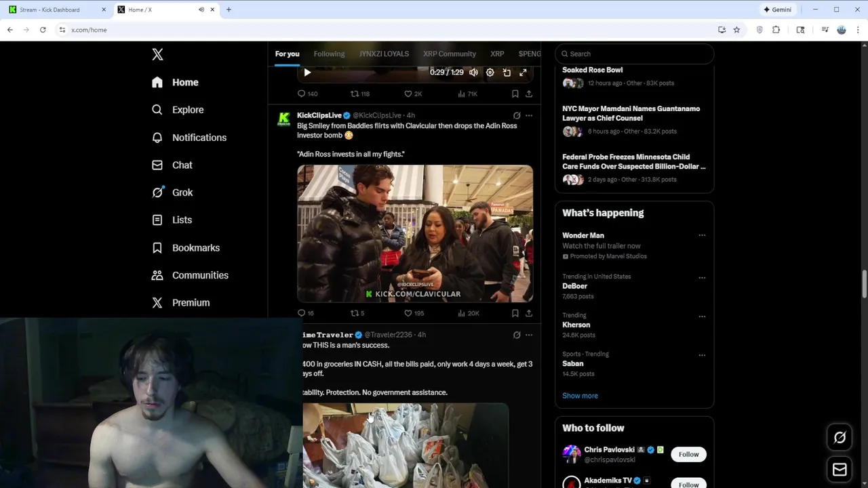Reply to the KickClipsLive post
The height and width of the screenshot is (488, 868).
pos(305,313)
